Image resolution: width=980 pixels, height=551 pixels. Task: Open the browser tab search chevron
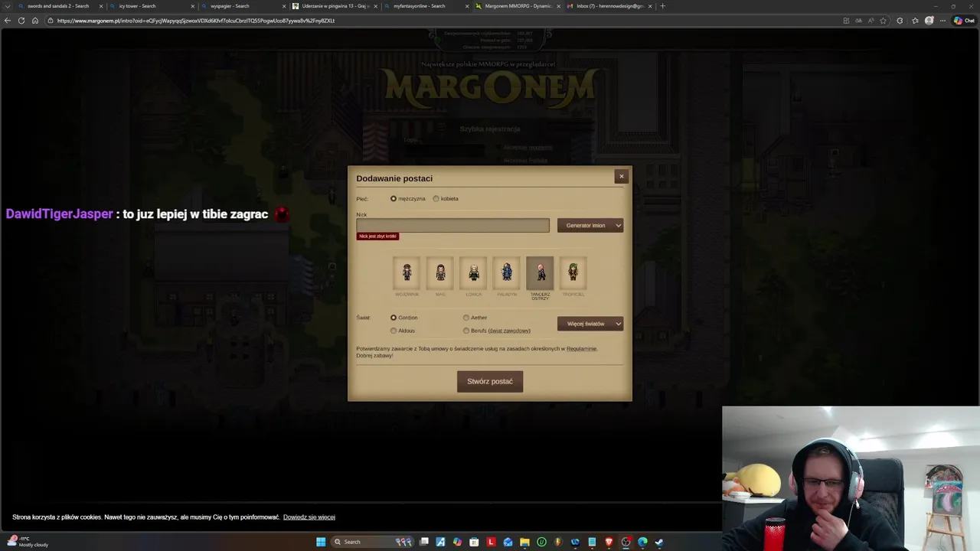[x=8, y=6]
